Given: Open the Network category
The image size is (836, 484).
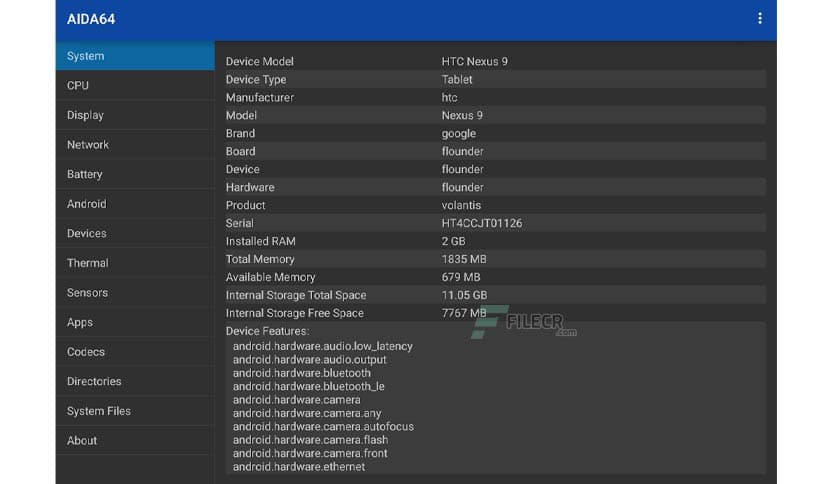Looking at the screenshot, I should pyautogui.click(x=135, y=144).
